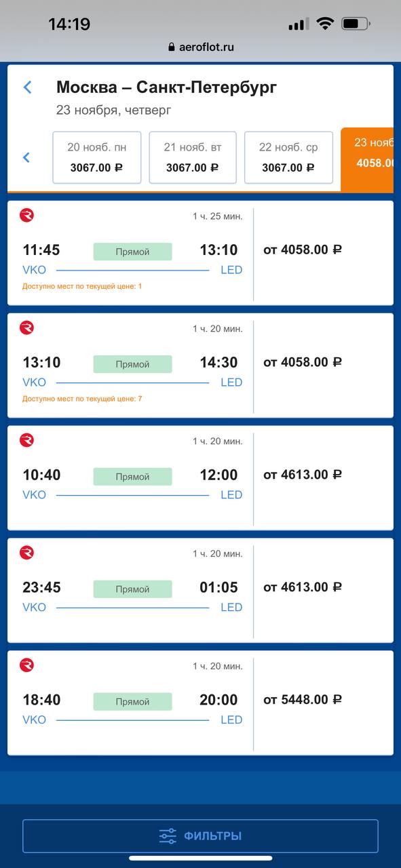Viewport: 401px width, 868px height.
Task: Choose fare от 4058.00 for 11:45 flight
Action: (303, 250)
